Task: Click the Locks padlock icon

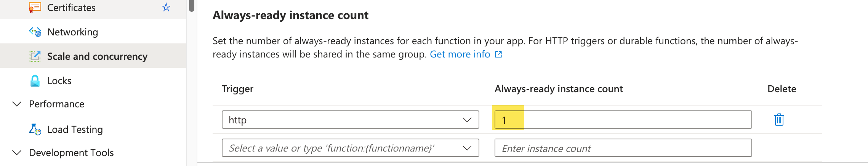Action: [35, 81]
